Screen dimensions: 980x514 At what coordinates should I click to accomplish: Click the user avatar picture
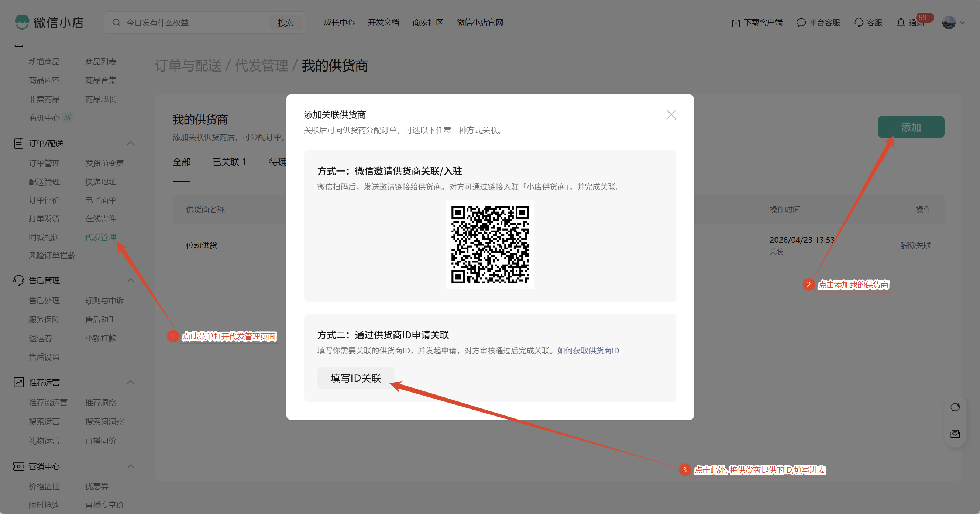pos(949,23)
